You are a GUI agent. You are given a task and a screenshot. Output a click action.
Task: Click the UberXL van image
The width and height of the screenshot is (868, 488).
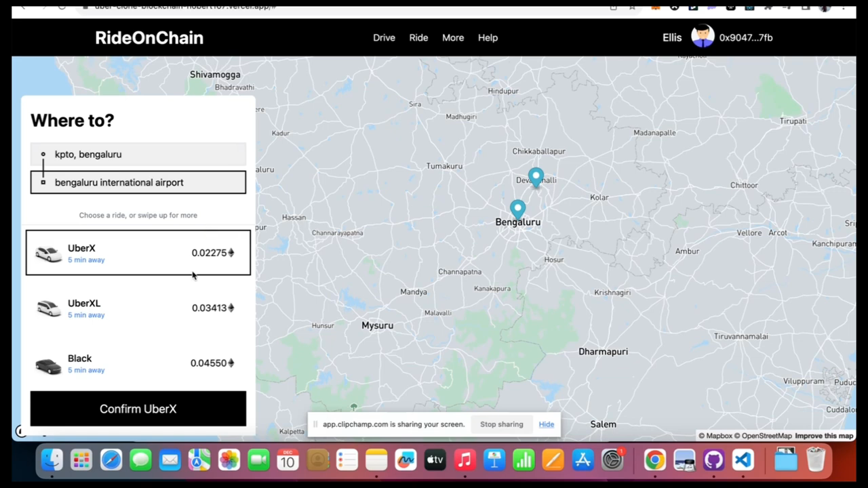(48, 308)
